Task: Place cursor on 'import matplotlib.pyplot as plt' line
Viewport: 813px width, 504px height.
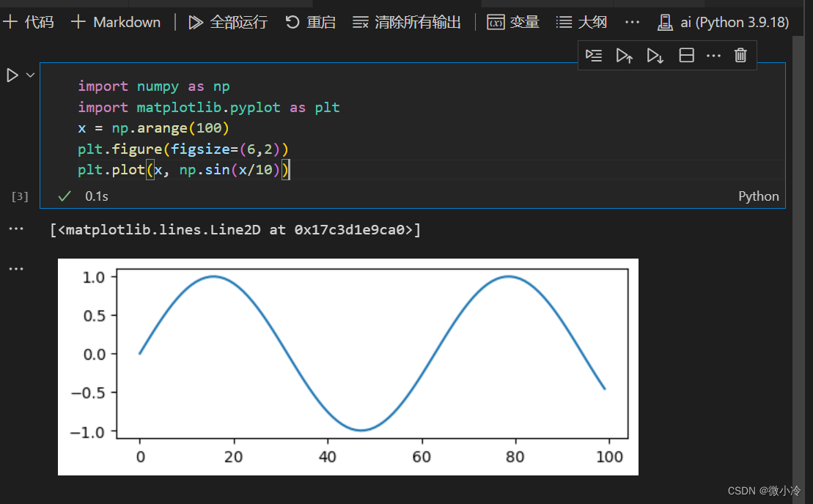Action: 208,107
